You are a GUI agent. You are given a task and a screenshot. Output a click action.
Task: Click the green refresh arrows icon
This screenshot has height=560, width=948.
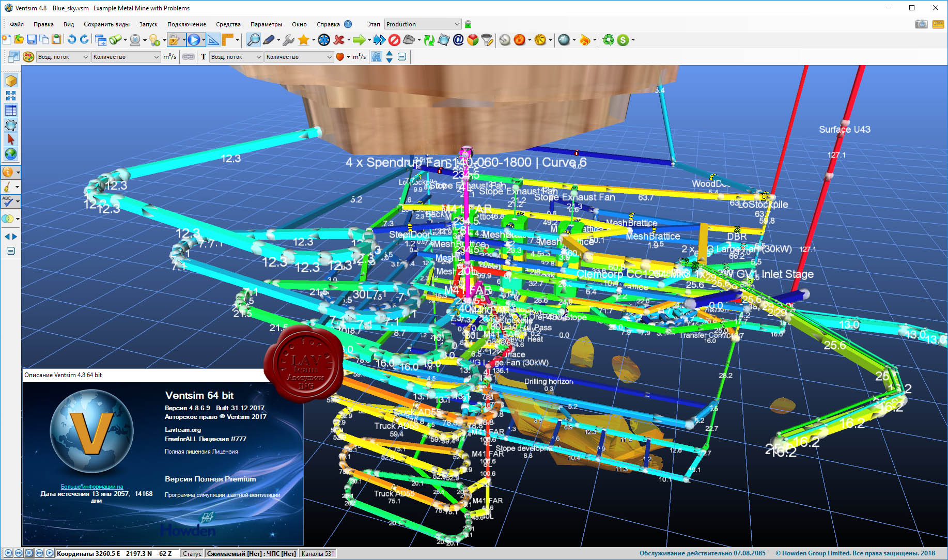[x=429, y=40]
